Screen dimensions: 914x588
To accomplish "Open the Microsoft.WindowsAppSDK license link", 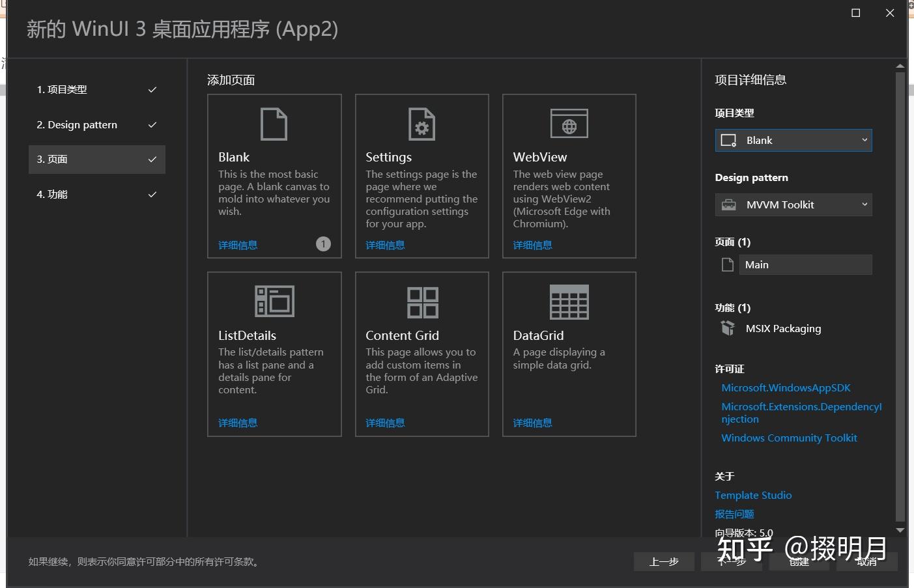I will click(x=786, y=388).
